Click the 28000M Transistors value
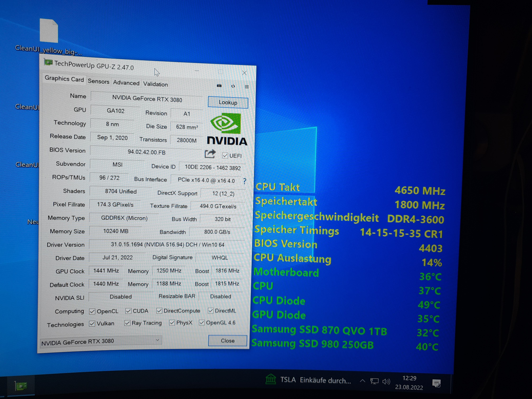The height and width of the screenshot is (399, 532). (187, 140)
